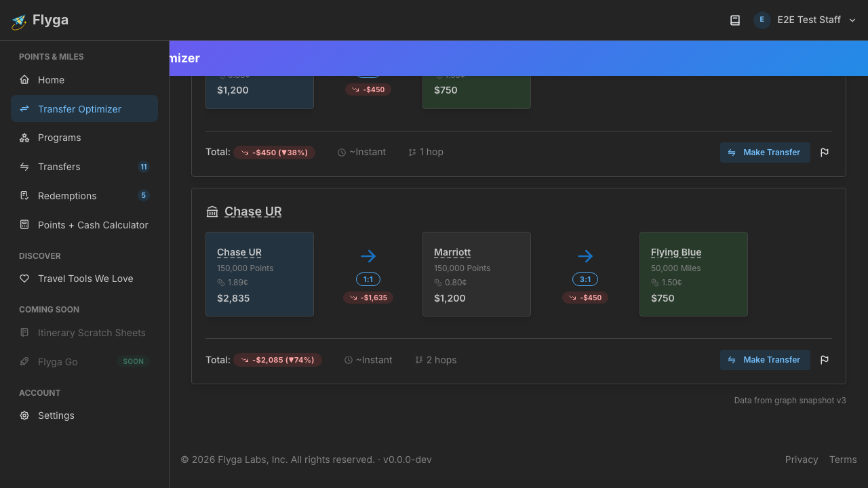Click the Home house icon
This screenshot has width=868, height=488.
click(x=24, y=79)
